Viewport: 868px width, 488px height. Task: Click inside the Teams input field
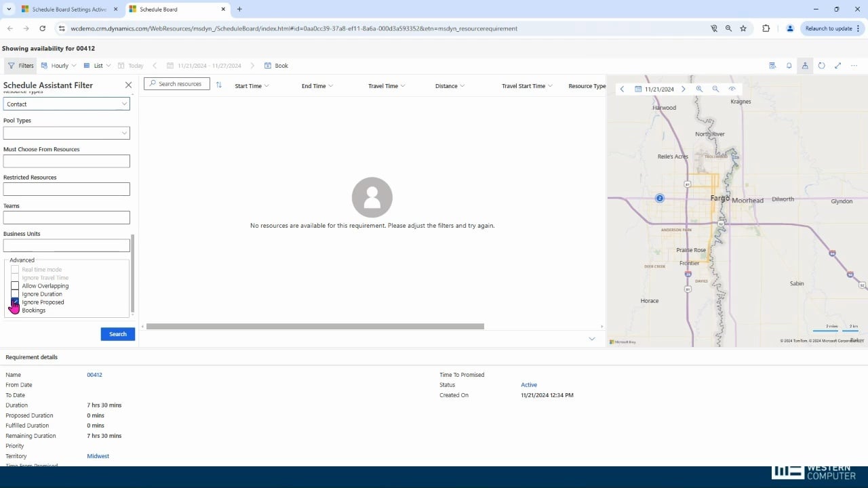[66, 217]
